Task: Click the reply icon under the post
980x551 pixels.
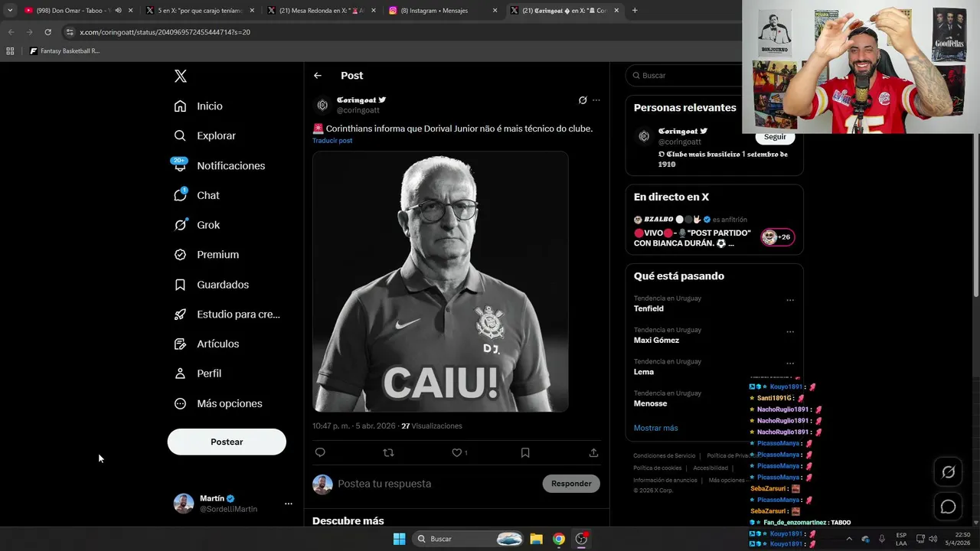Action: (x=320, y=452)
